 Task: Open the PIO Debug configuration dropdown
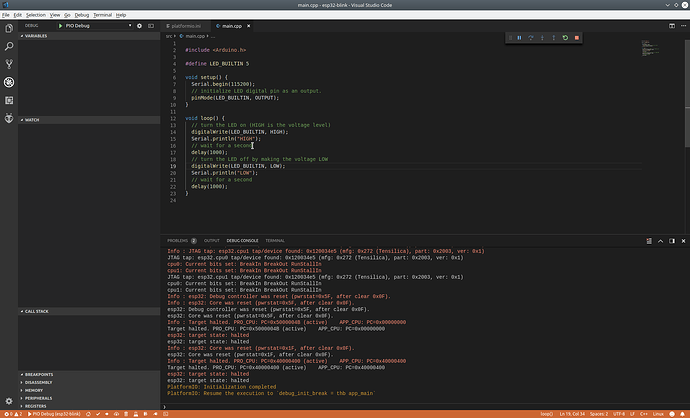click(x=98, y=26)
